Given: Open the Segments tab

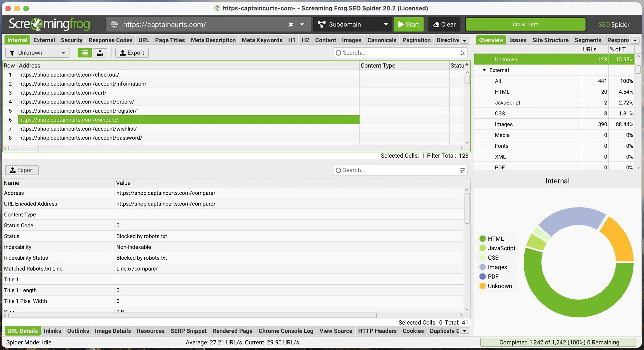Looking at the screenshot, I should 588,40.
